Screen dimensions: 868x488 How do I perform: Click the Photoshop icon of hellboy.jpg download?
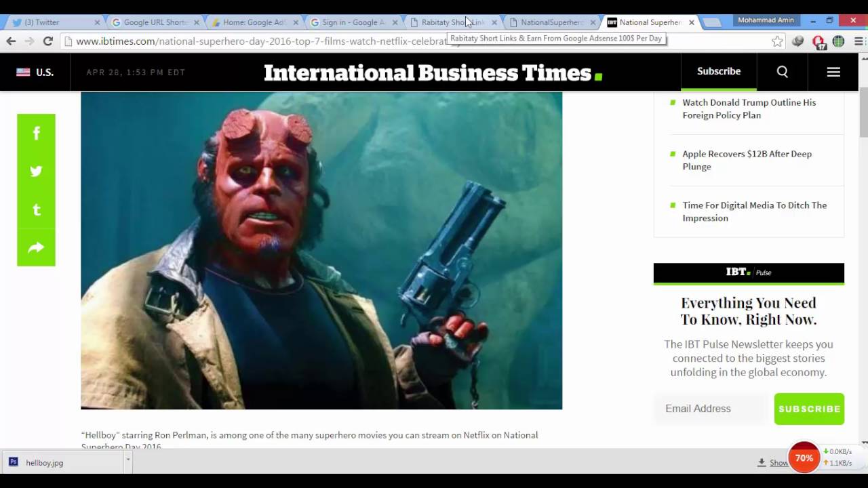point(14,462)
